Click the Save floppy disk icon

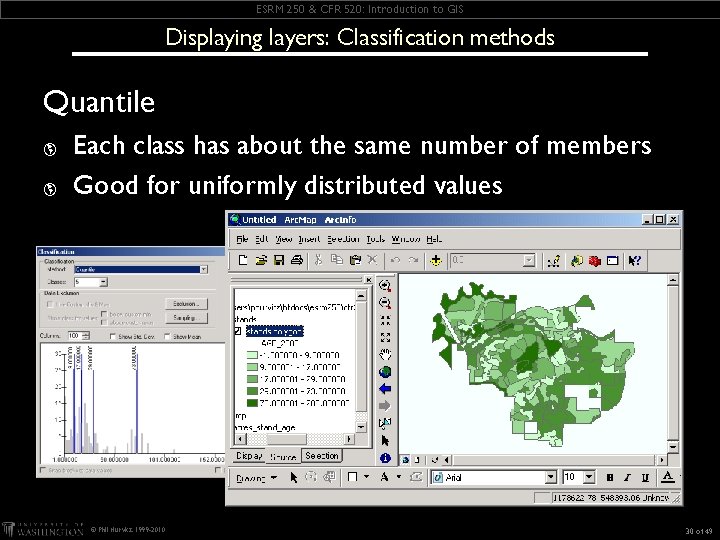pyautogui.click(x=279, y=260)
